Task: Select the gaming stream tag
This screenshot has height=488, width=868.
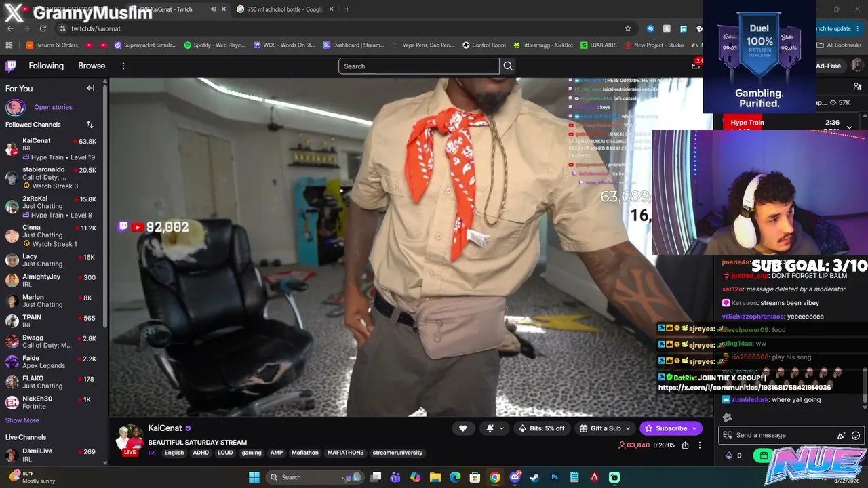Action: (252, 453)
